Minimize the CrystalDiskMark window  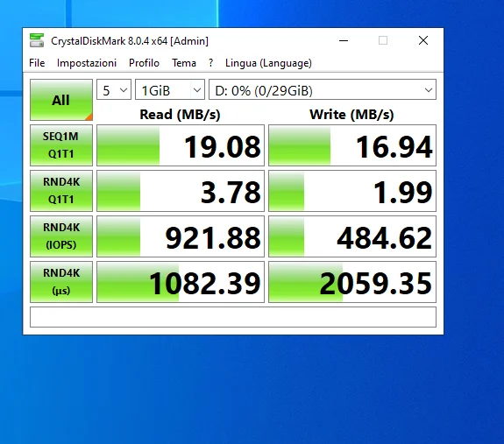tap(344, 41)
